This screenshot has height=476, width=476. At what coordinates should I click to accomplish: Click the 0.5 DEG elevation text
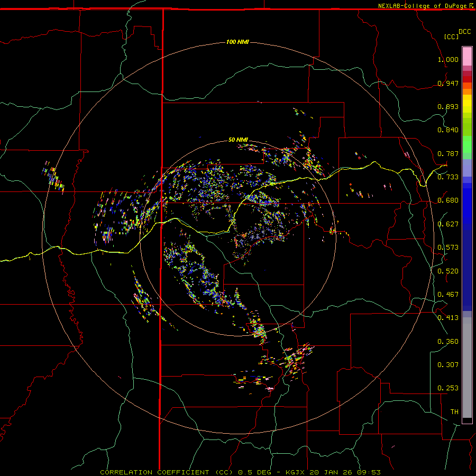click(x=254, y=472)
